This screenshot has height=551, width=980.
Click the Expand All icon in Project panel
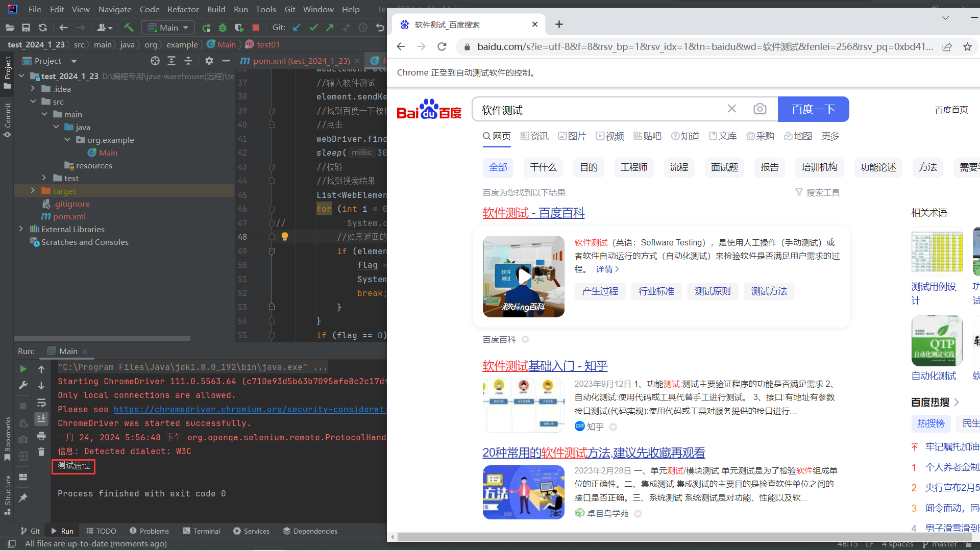point(171,61)
